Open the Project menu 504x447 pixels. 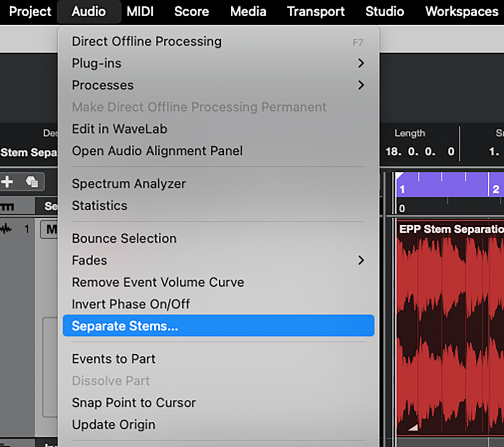point(30,12)
